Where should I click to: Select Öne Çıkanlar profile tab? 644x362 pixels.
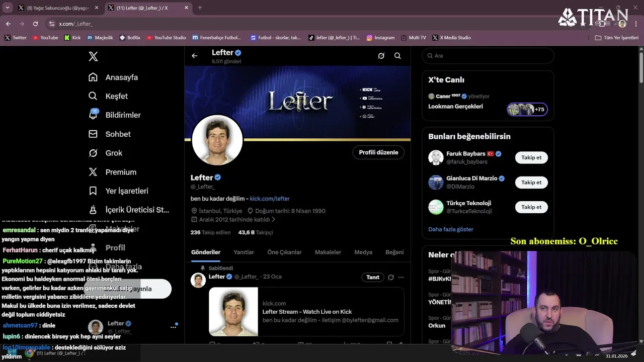point(284,252)
